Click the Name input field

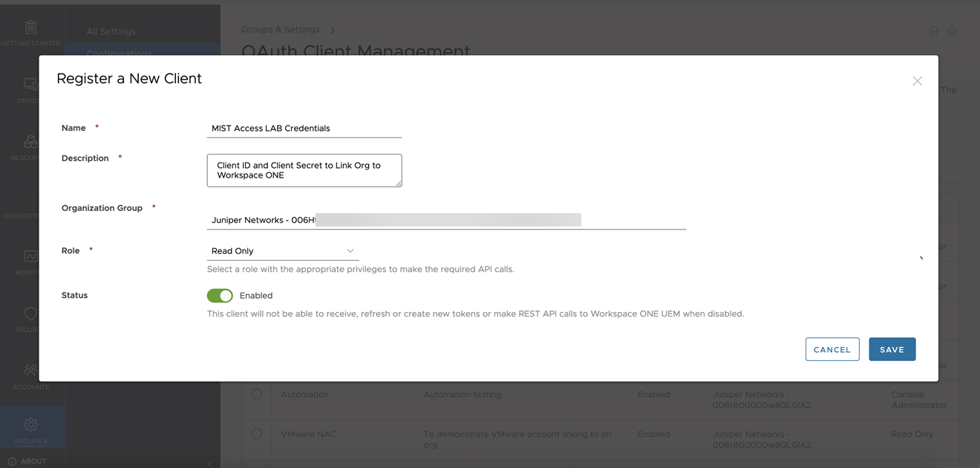304,127
